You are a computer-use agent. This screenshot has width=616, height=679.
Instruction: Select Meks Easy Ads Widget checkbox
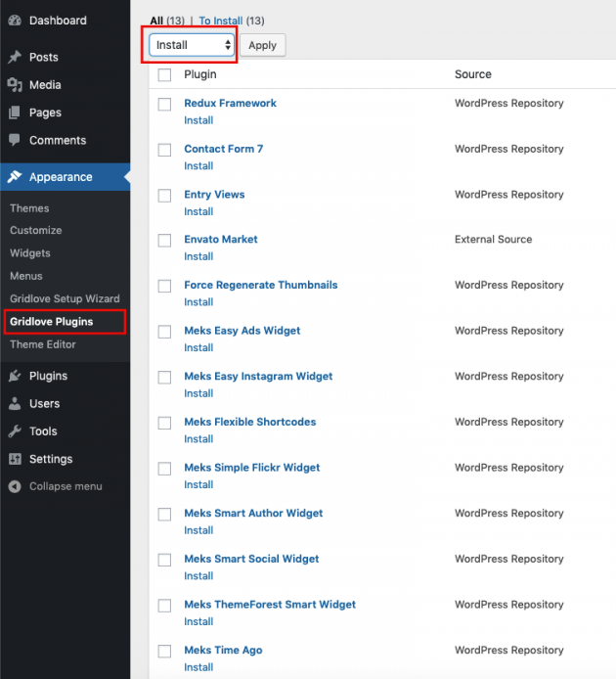164,332
